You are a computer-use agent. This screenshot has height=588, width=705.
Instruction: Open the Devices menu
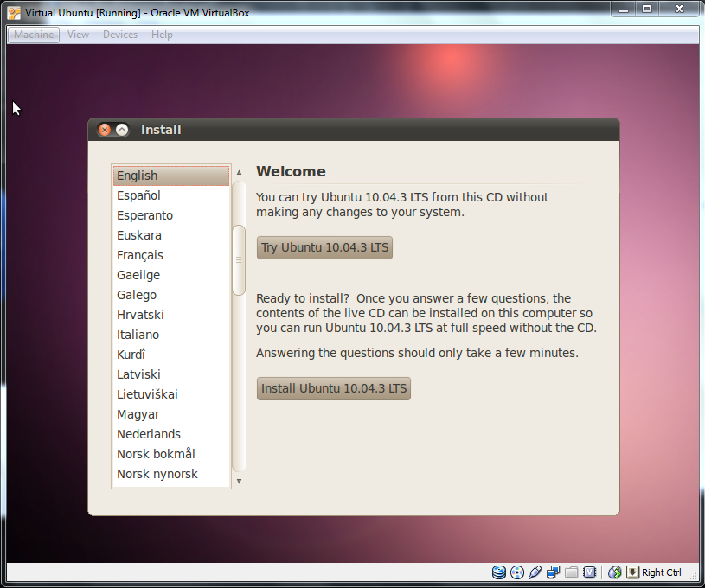(x=120, y=35)
